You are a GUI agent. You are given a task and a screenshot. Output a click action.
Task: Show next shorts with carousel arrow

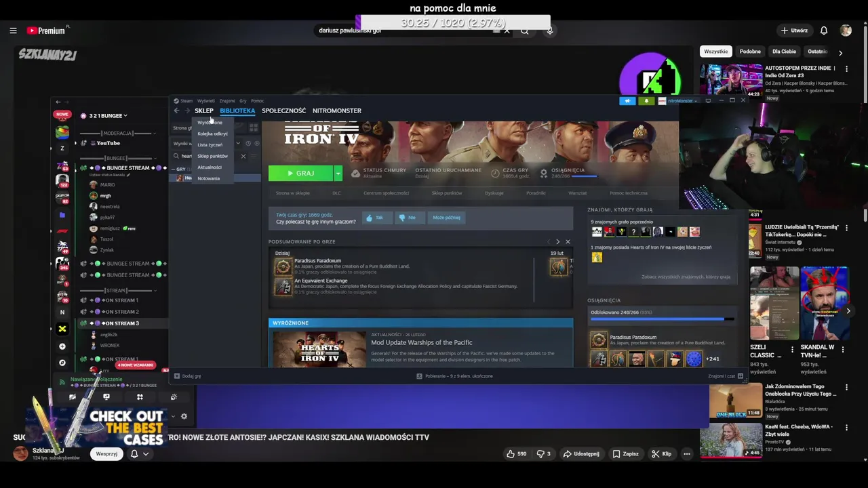click(848, 311)
